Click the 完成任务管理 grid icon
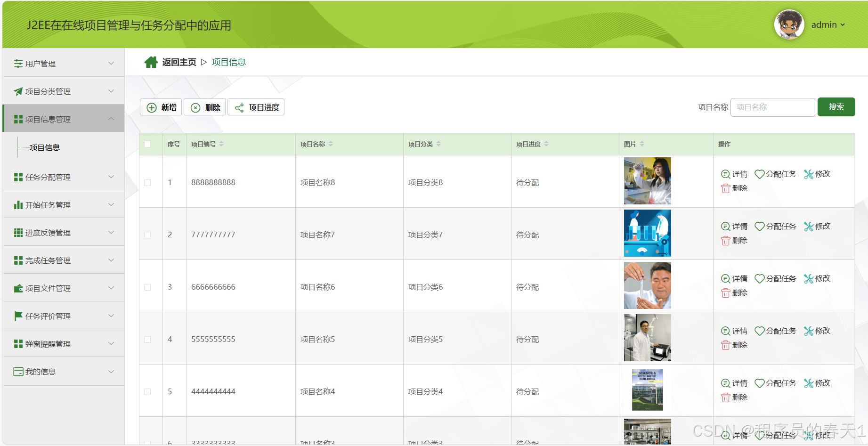Viewport: 868px width, 446px height. pyautogui.click(x=18, y=260)
